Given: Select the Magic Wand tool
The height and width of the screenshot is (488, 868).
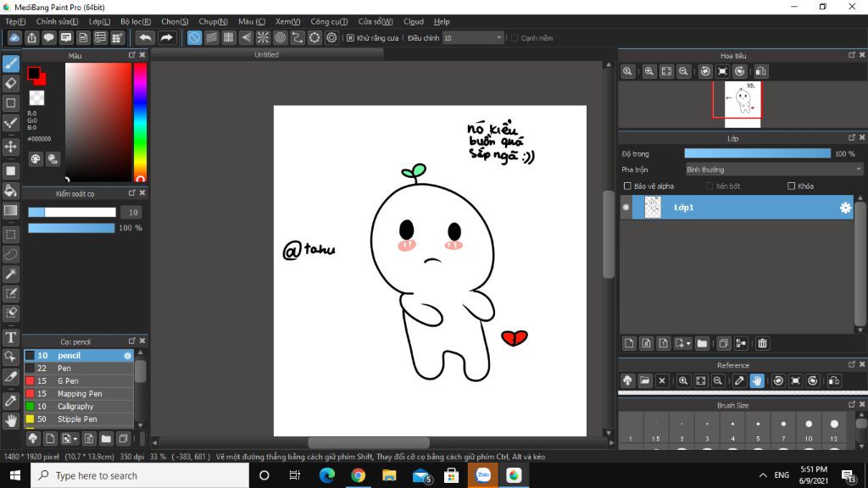Looking at the screenshot, I should [x=11, y=274].
